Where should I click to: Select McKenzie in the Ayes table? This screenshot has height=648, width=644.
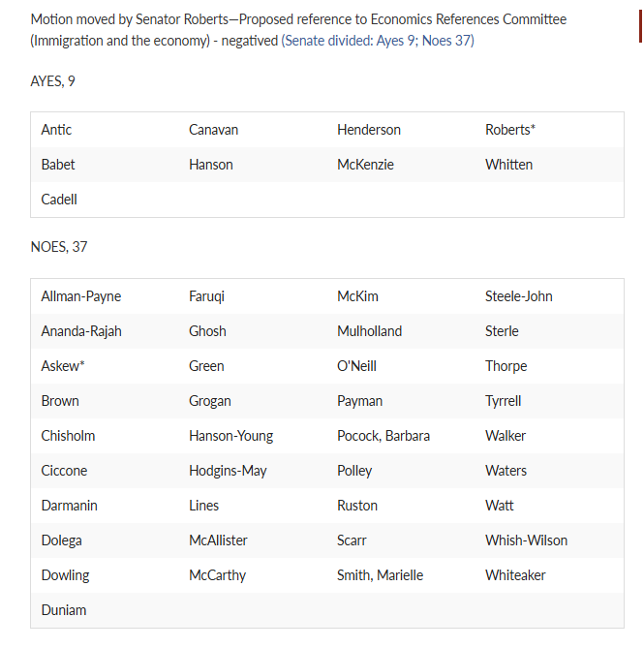pyautogui.click(x=367, y=165)
